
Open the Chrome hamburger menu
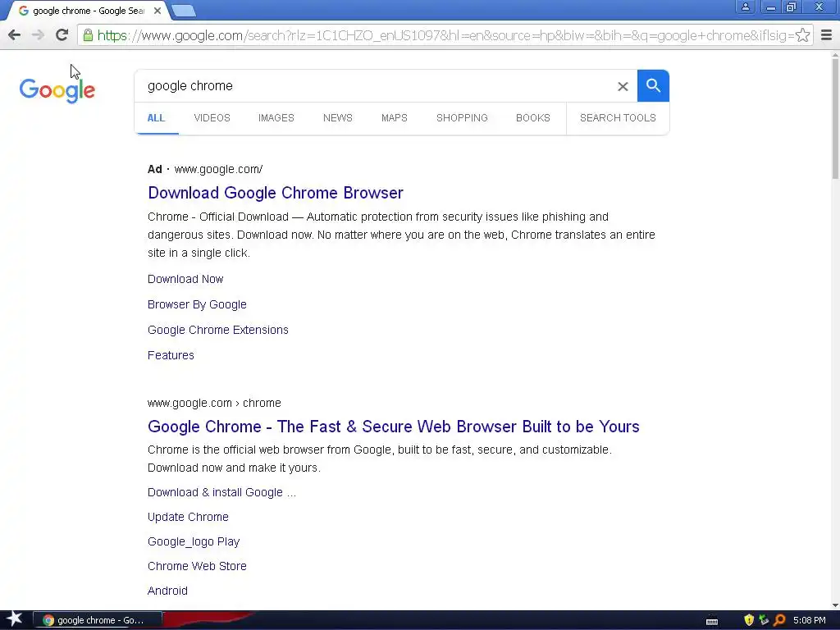pos(826,35)
